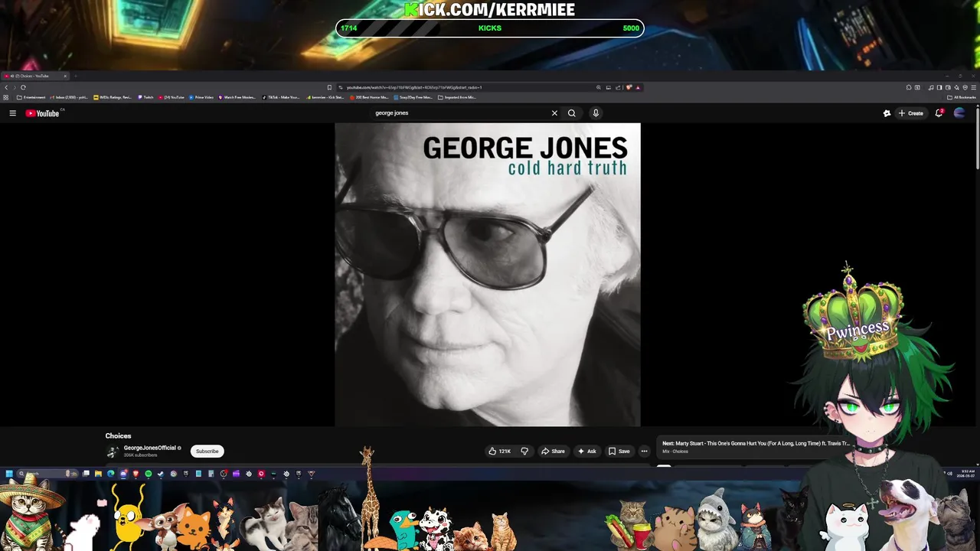
Task: Open the apps grid icon in bookmarks bar
Action: pos(5,97)
